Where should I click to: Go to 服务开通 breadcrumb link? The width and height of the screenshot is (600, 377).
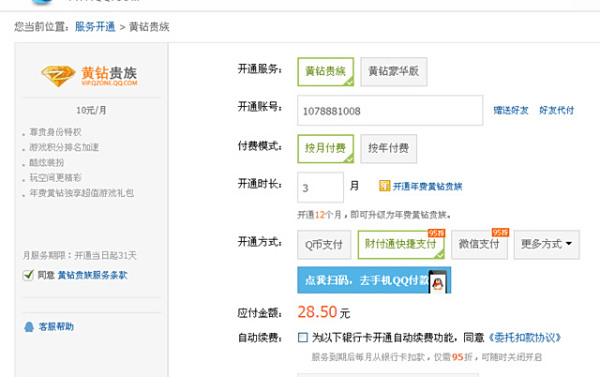click(95, 27)
